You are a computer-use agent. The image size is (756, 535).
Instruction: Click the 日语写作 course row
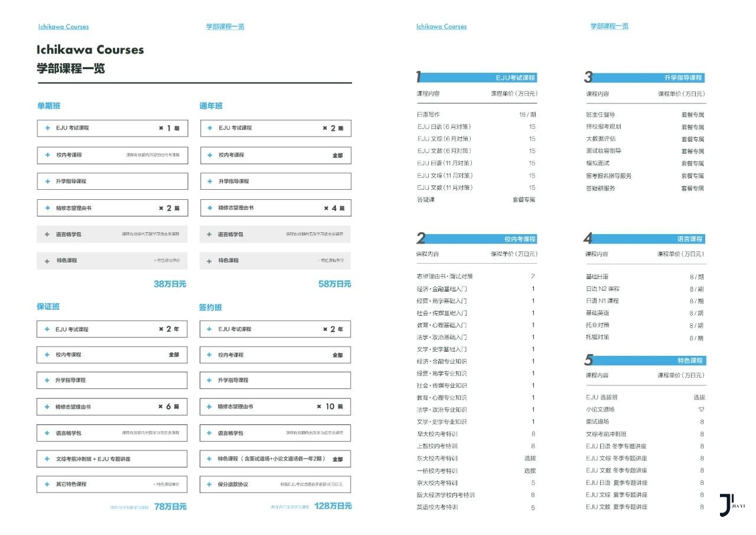477,115
